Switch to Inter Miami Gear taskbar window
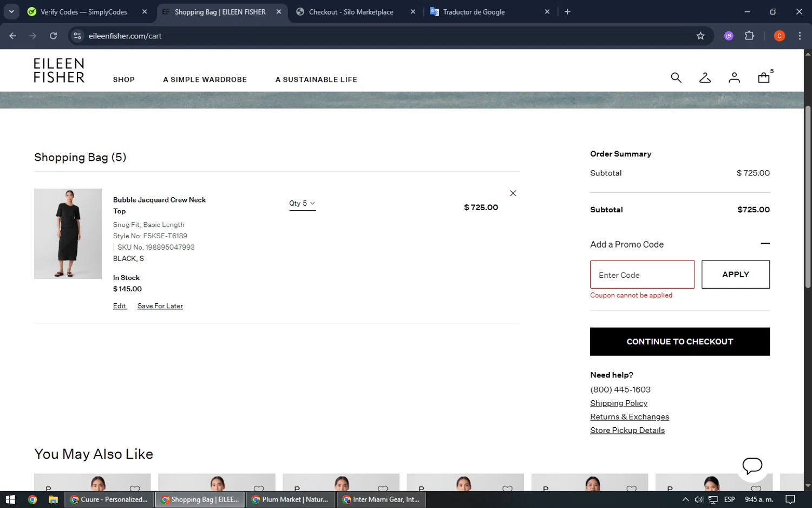The width and height of the screenshot is (812, 508). tap(381, 499)
